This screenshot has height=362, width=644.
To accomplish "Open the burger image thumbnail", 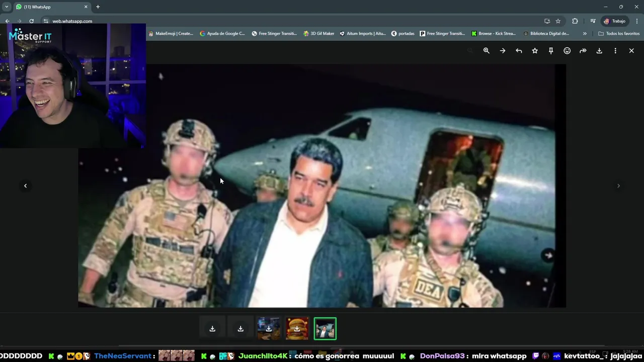I will click(x=297, y=329).
